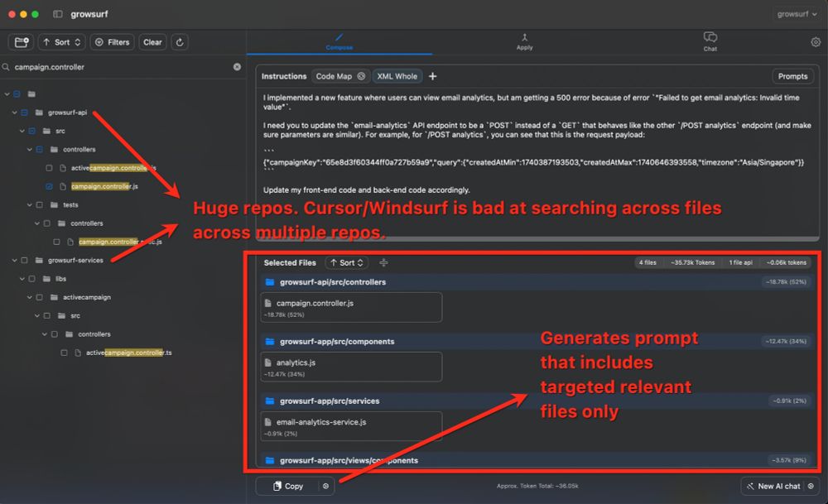Open the growsurf workspace dropdown at top right
Image resolution: width=828 pixels, height=504 pixels.
pyautogui.click(x=797, y=14)
